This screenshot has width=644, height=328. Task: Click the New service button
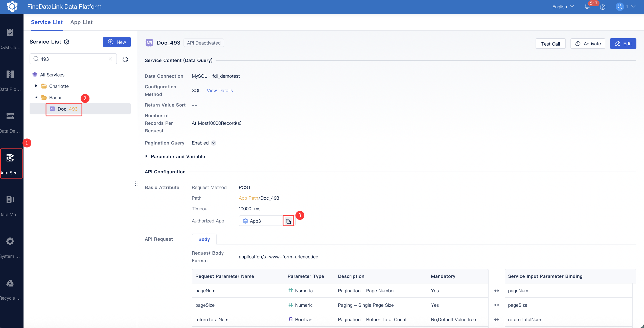tap(117, 42)
